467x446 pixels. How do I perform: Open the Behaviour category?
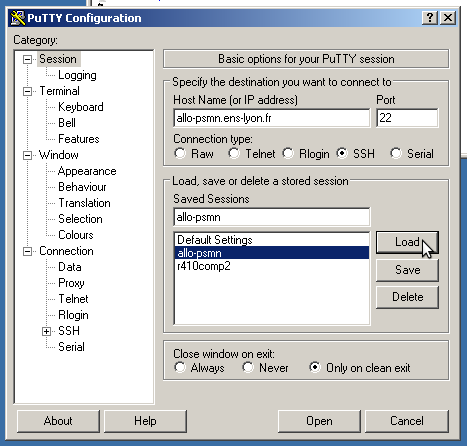click(x=82, y=187)
